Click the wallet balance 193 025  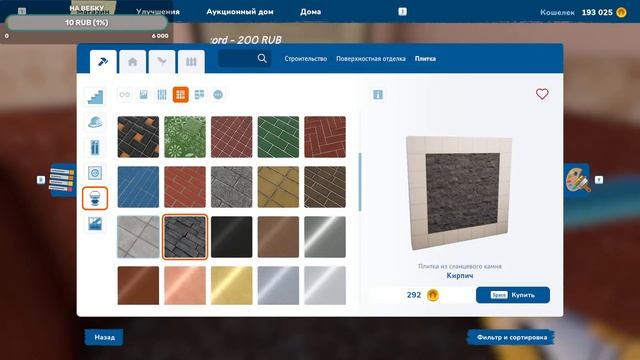(597, 12)
